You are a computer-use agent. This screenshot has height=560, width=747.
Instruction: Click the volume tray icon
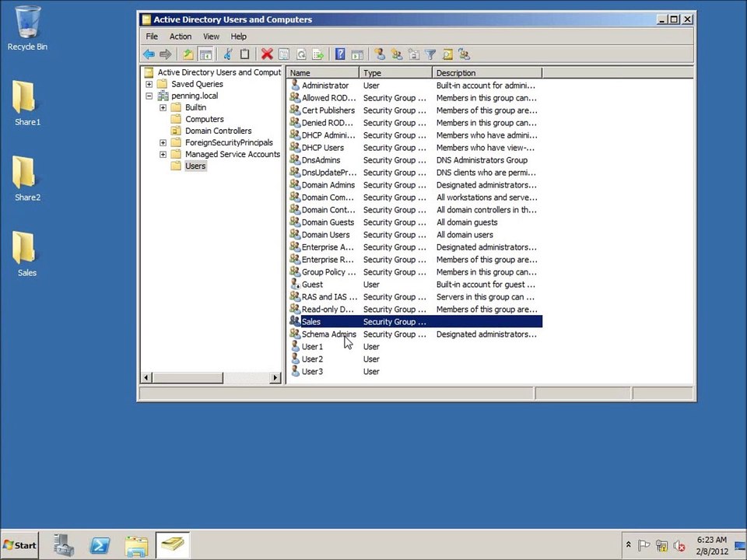click(679, 546)
